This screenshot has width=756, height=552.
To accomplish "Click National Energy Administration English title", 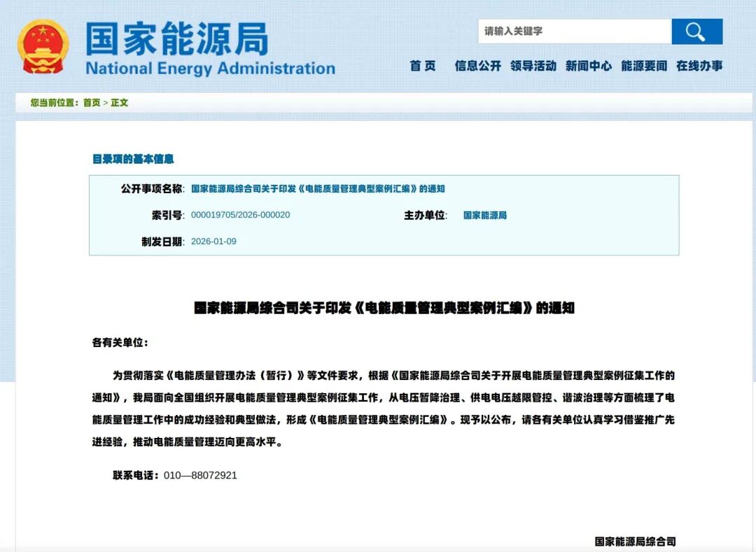I will (x=210, y=69).
